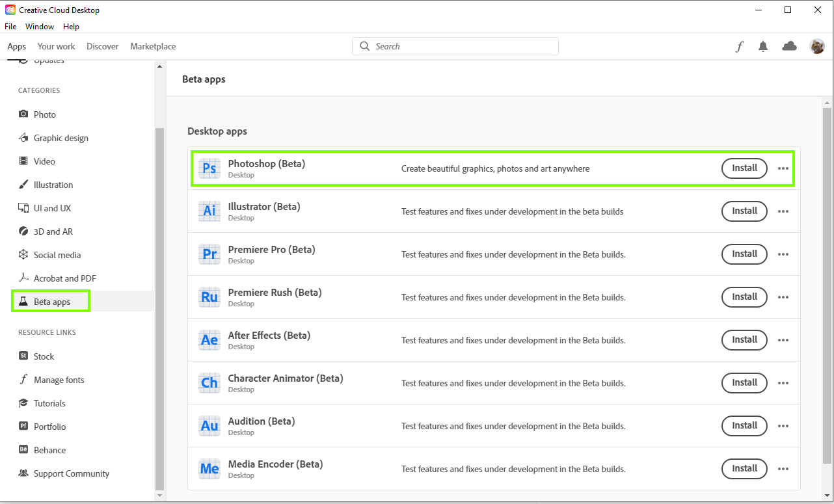This screenshot has width=834, height=504.
Task: Click the Media Encoder (Beta) Me icon
Action: (x=209, y=469)
